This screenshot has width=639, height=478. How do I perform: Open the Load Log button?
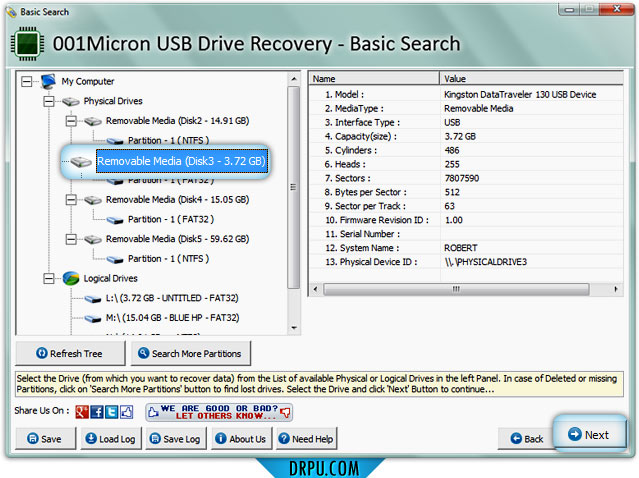click(x=111, y=439)
